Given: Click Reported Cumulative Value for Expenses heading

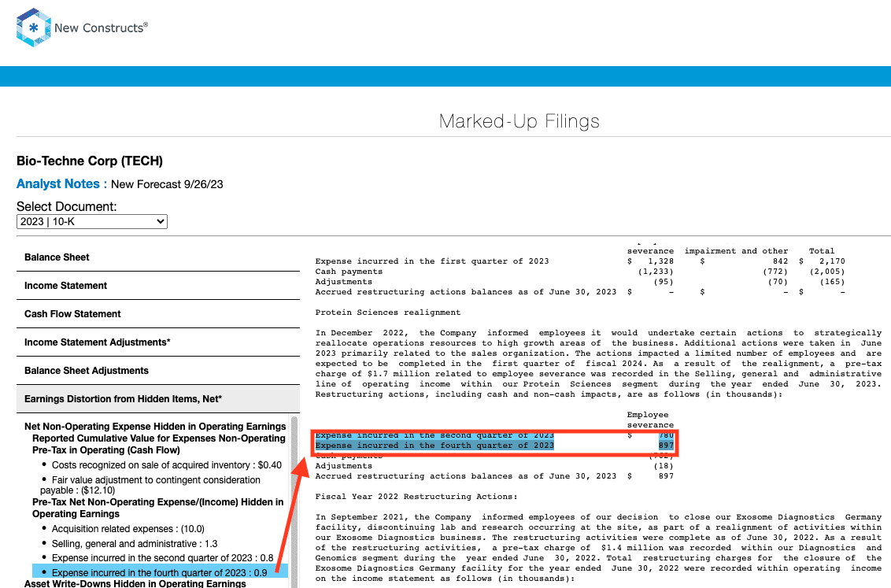Looking at the screenshot, I should (x=158, y=444).
